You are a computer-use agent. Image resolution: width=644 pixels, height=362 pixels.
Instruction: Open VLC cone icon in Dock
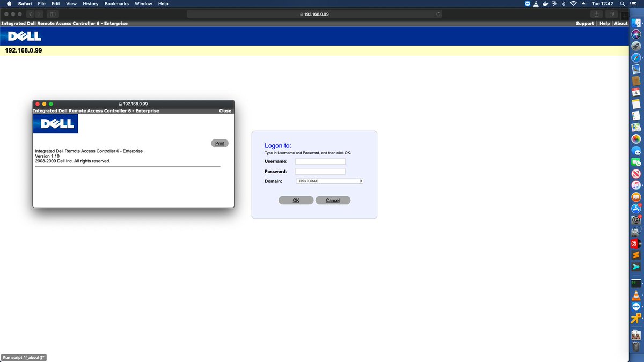tap(636, 294)
